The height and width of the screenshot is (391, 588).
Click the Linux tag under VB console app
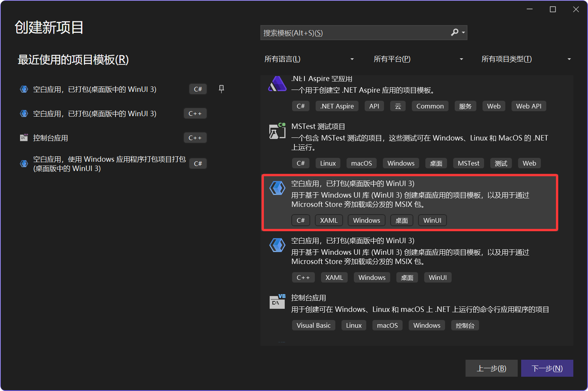click(x=353, y=325)
